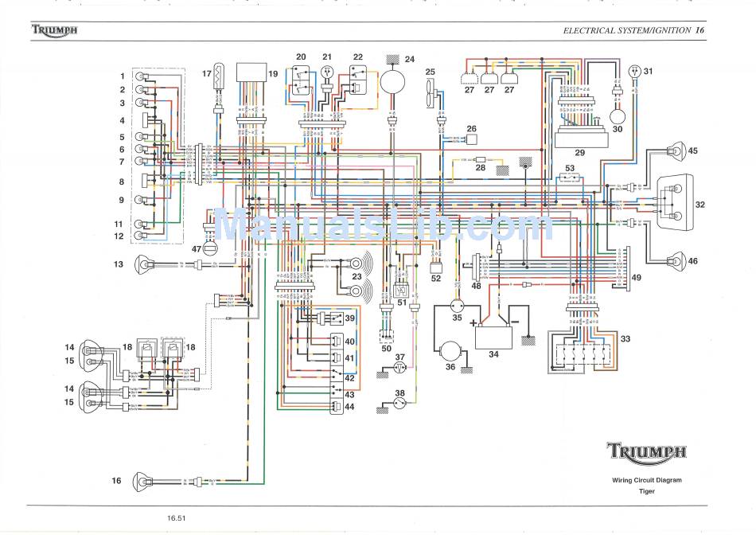
Task: Click the instrument bulb label "11"
Action: coord(119,224)
